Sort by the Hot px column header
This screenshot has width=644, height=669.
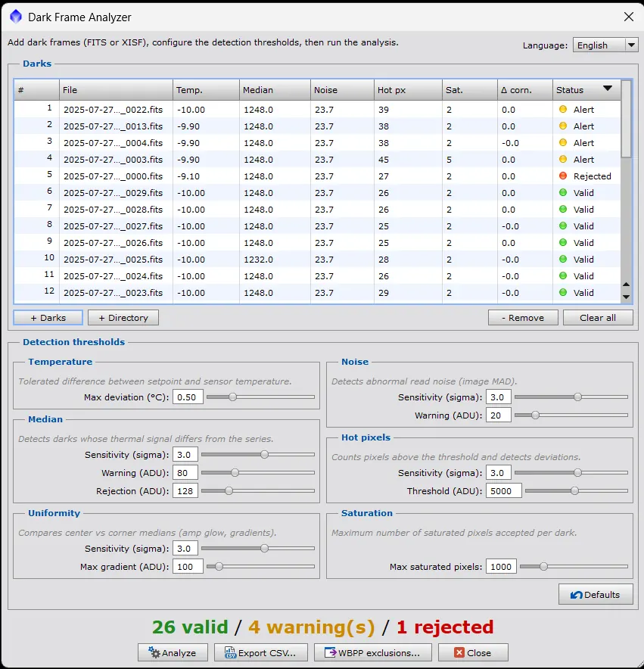408,90
